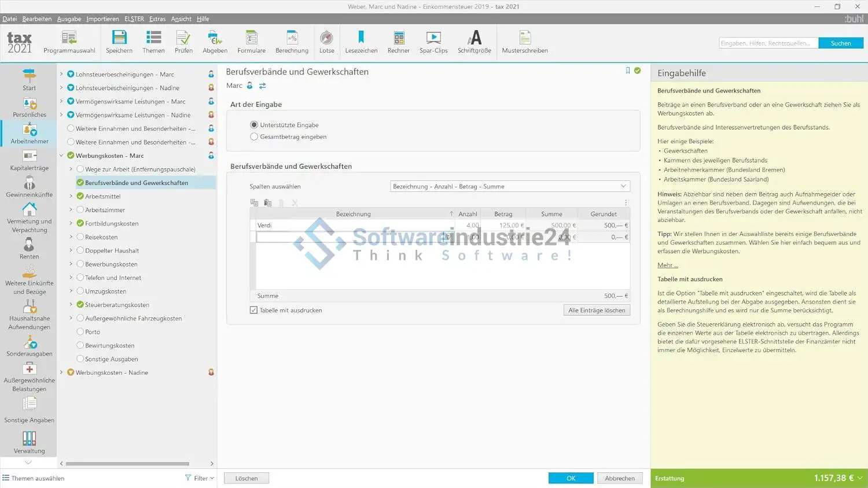The image size is (868, 488).
Task: Expand Werbungskosten - Nadine tree node
Action: click(61, 372)
